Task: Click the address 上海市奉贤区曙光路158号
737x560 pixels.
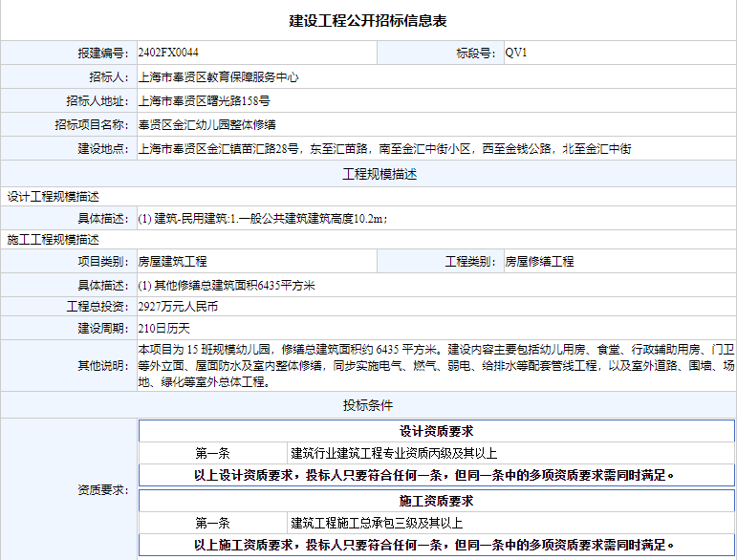Action: [x=205, y=100]
